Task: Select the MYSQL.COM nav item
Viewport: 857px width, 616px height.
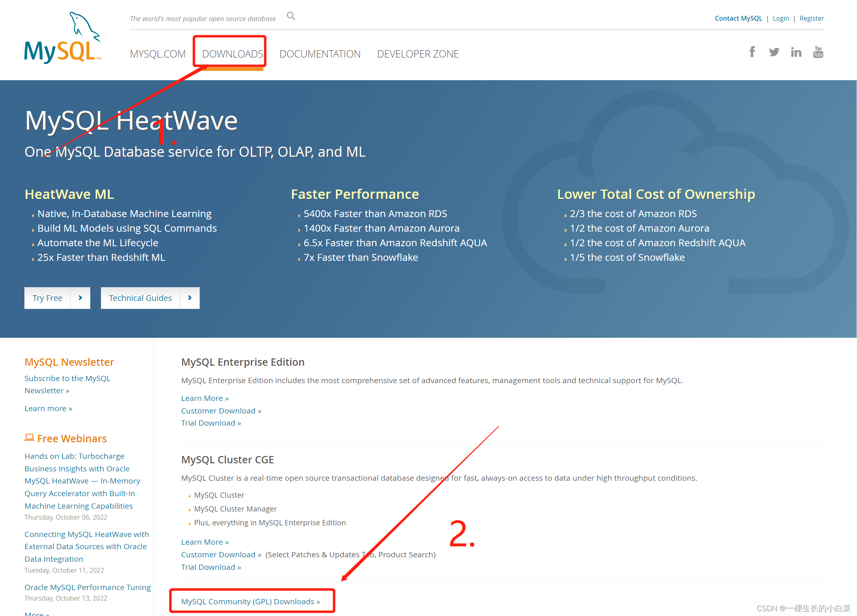Action: coord(158,54)
